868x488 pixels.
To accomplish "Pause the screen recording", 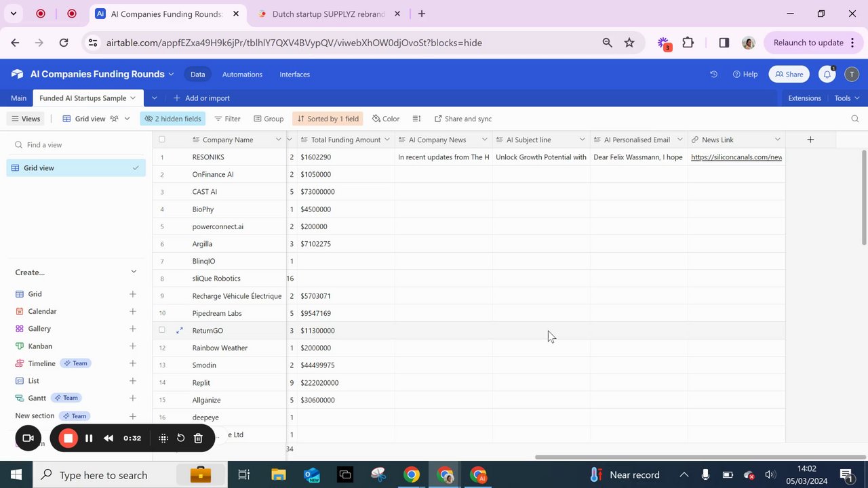I will pyautogui.click(x=89, y=438).
